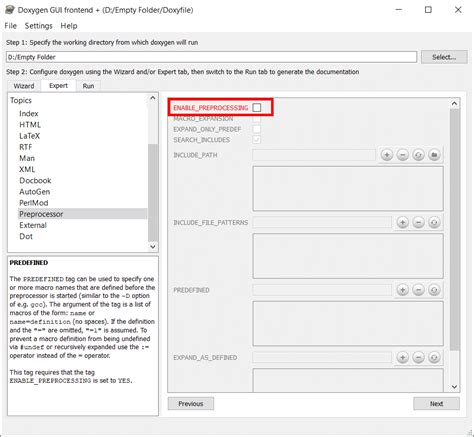Image resolution: width=474 pixels, height=437 pixels.
Task: Remove PREDEFINED macro with minus icon
Action: tap(418, 290)
